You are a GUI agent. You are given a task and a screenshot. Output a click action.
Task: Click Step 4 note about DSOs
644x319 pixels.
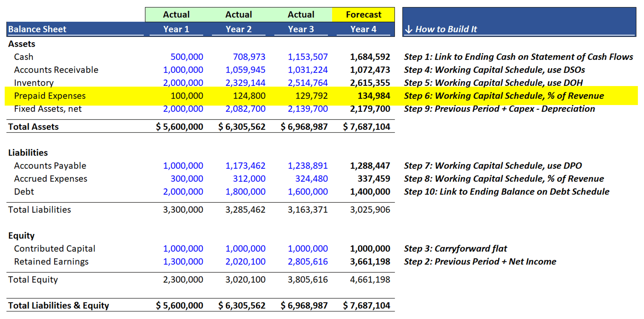coord(494,70)
